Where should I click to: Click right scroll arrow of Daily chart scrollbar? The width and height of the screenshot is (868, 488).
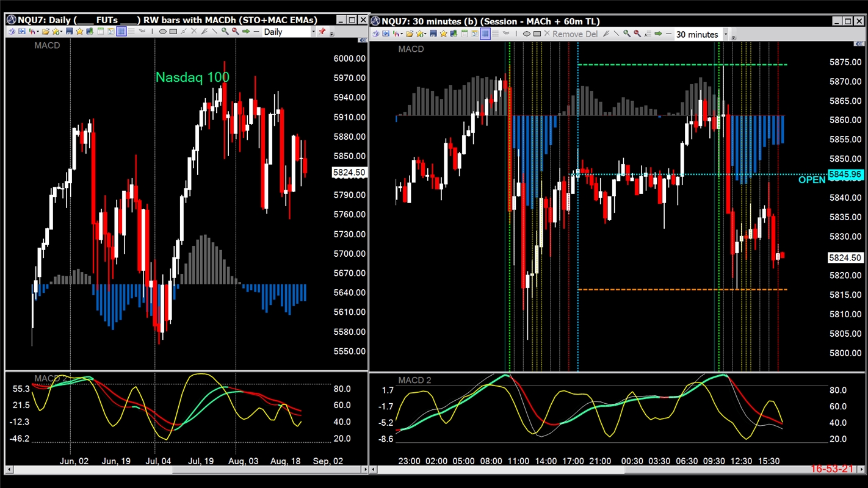pyautogui.click(x=365, y=470)
